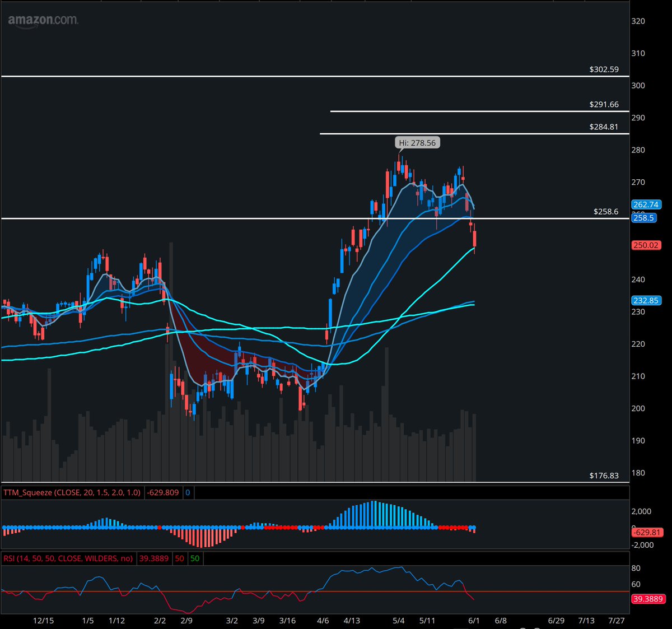The image size is (672, 629).
Task: Click the amazon.com logo watermark label
Action: (x=43, y=20)
